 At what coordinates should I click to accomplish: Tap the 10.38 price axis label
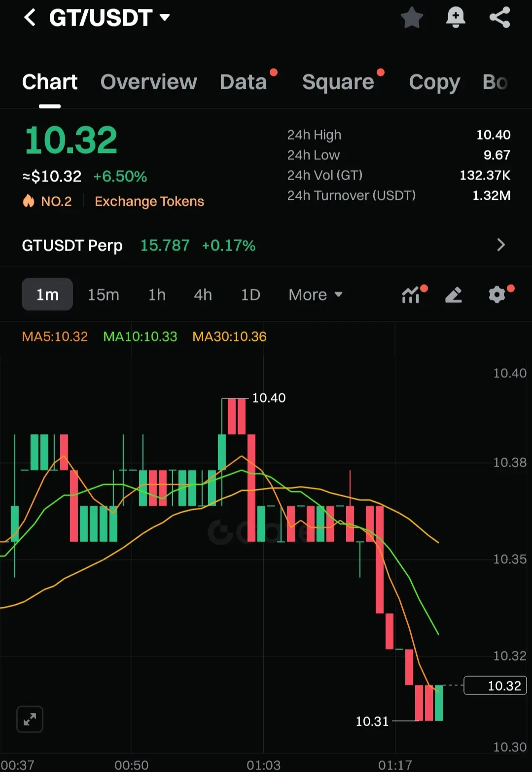(510, 462)
